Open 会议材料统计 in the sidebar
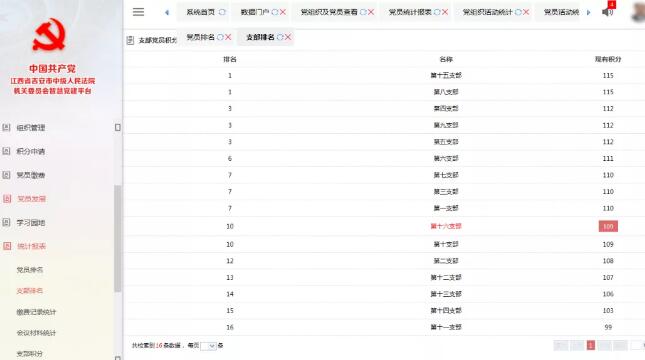This screenshot has height=360, width=645. point(36,333)
